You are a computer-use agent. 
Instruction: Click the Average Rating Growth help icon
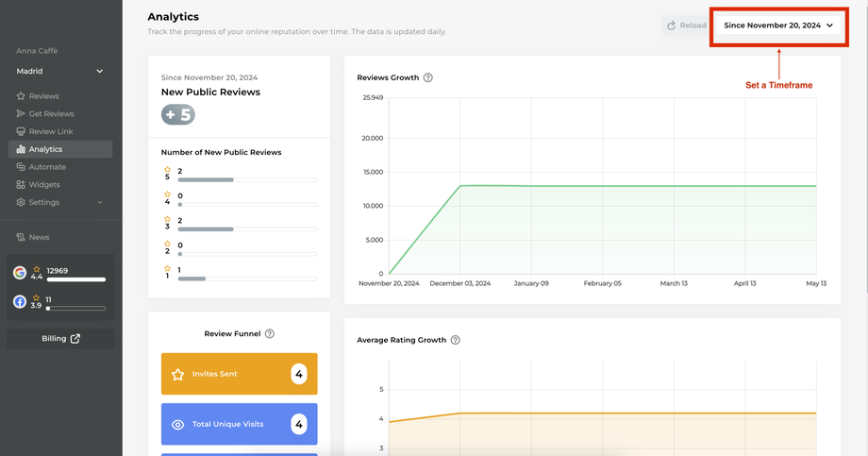[x=456, y=340]
